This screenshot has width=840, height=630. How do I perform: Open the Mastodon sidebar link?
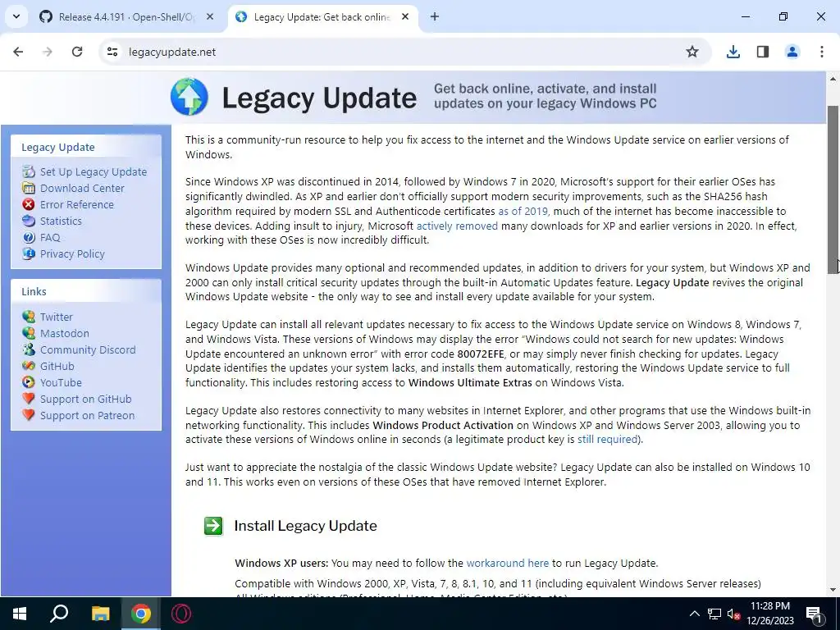(65, 333)
